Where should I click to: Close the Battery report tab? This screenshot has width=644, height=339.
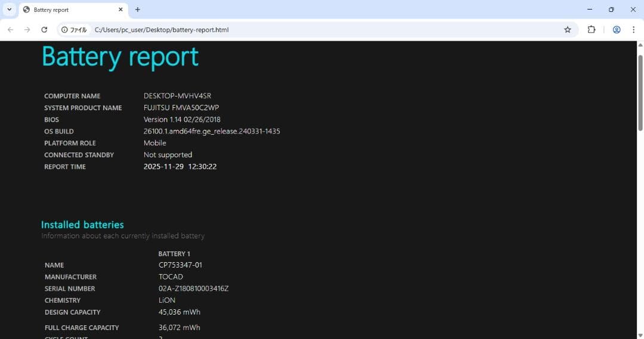(x=120, y=10)
